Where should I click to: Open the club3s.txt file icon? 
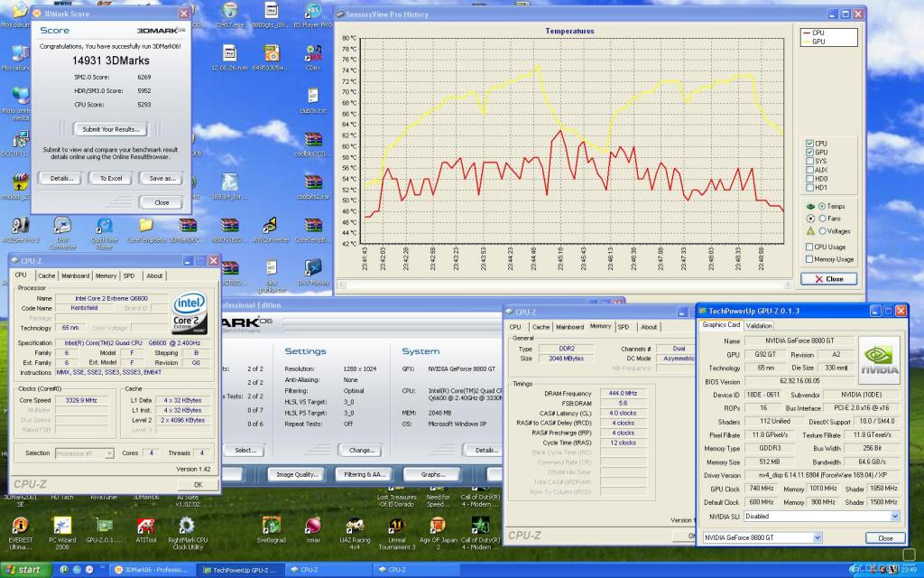[x=313, y=100]
